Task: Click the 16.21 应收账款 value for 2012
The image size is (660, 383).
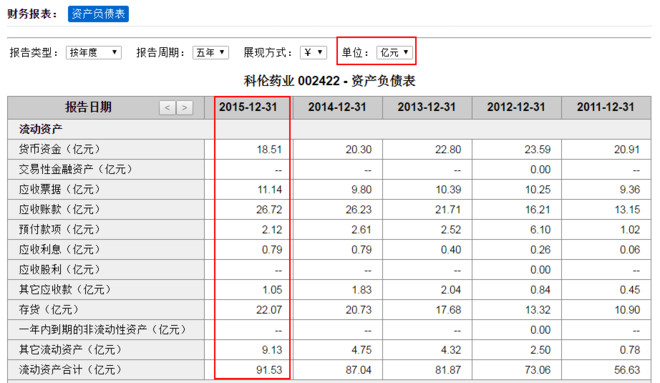Action: [538, 209]
